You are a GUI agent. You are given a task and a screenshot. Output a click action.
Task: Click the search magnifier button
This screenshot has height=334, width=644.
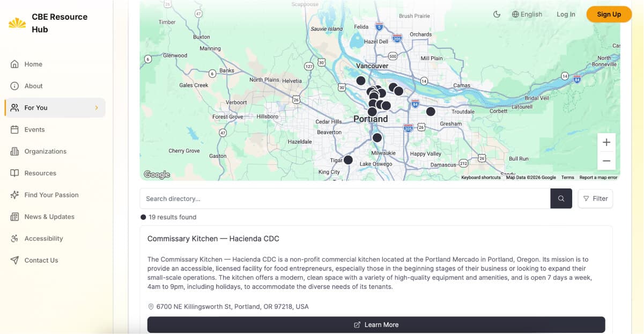tap(561, 199)
